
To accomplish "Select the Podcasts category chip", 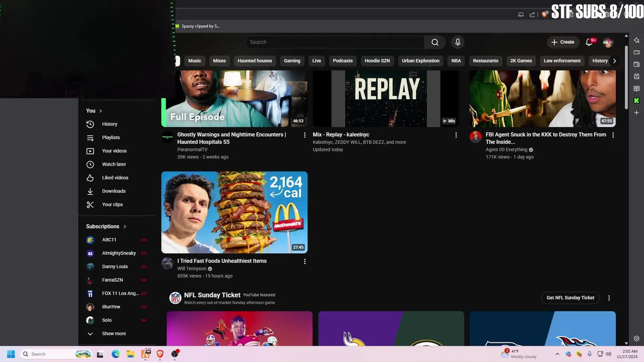I will tap(343, 61).
